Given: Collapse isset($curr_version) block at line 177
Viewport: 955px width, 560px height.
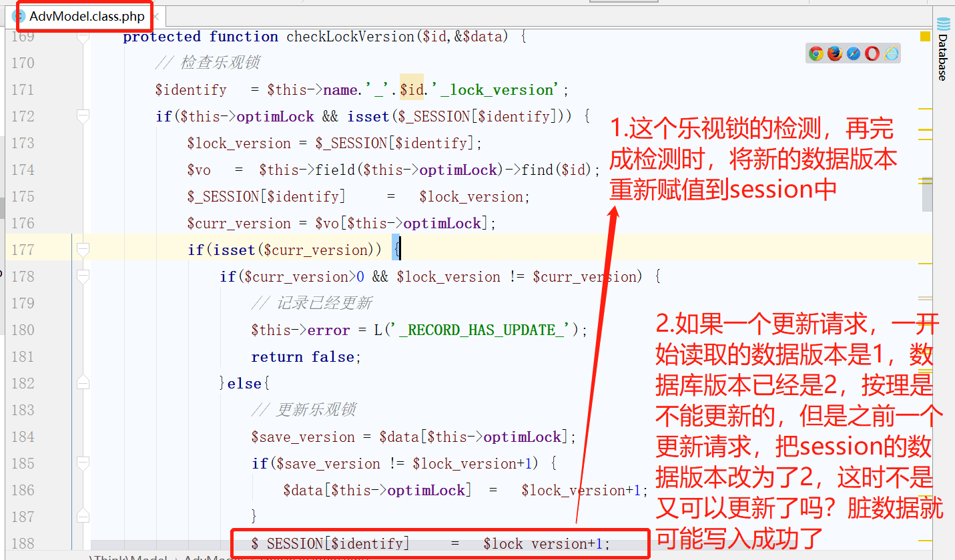Looking at the screenshot, I should pyautogui.click(x=83, y=250).
